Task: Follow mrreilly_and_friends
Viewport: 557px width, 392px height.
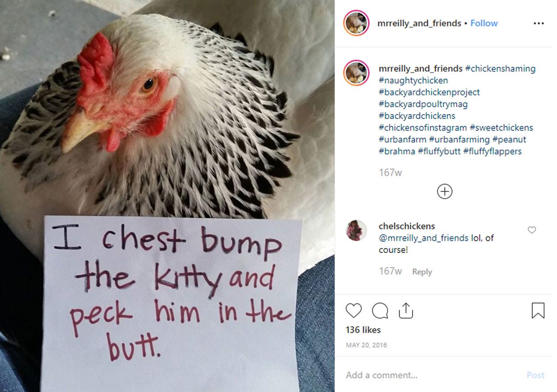Action: point(484,23)
